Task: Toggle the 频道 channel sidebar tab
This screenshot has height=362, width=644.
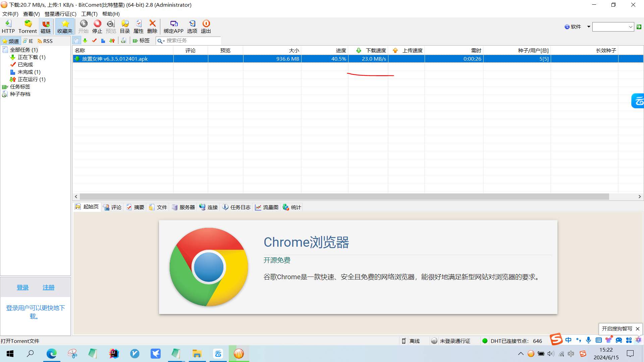Action: pyautogui.click(x=11, y=41)
